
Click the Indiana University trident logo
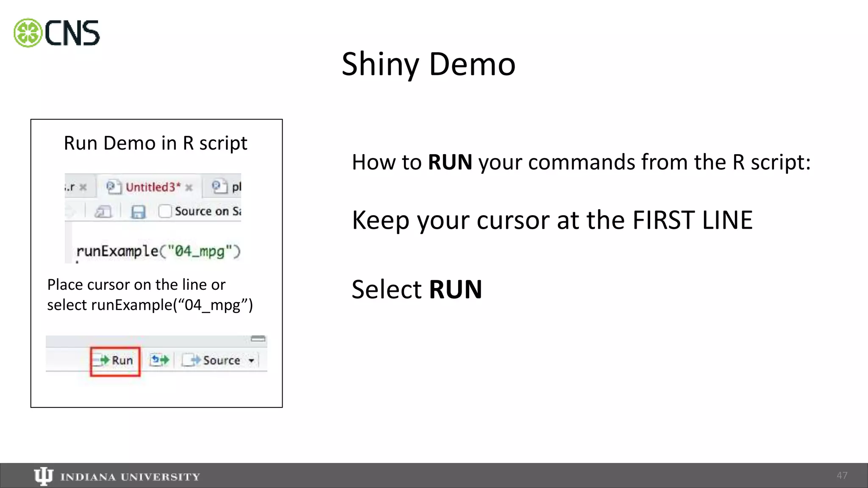(x=43, y=476)
